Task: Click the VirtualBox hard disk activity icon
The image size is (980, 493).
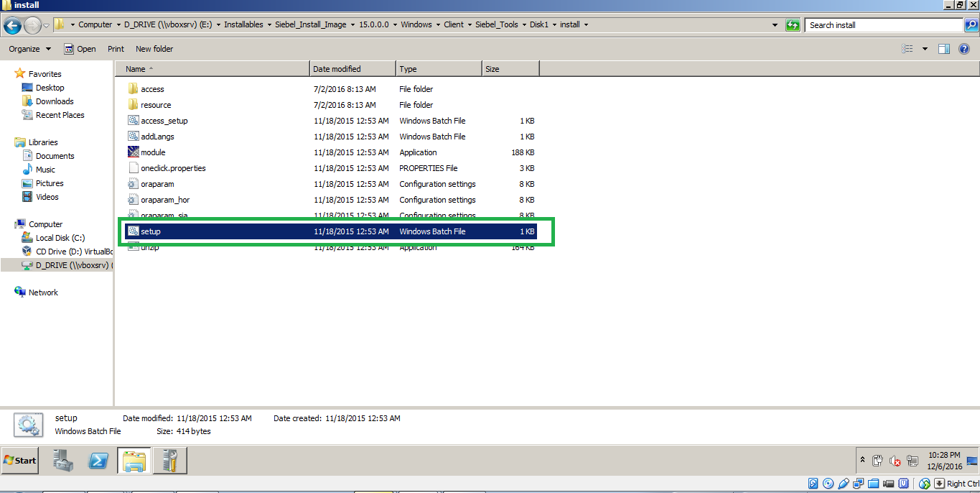Action: [x=813, y=483]
